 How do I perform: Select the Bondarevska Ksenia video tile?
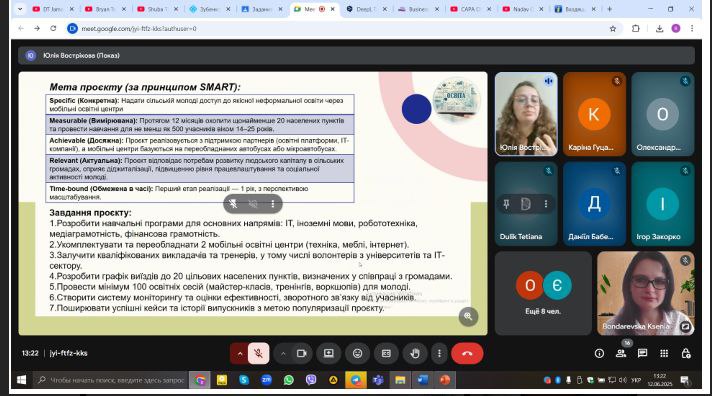tap(646, 293)
